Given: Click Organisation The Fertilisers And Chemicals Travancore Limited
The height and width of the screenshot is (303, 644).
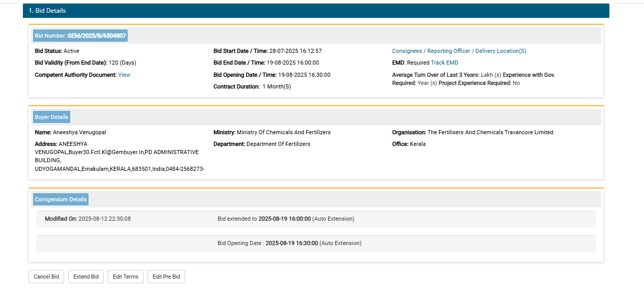Looking at the screenshot, I should [473, 132].
